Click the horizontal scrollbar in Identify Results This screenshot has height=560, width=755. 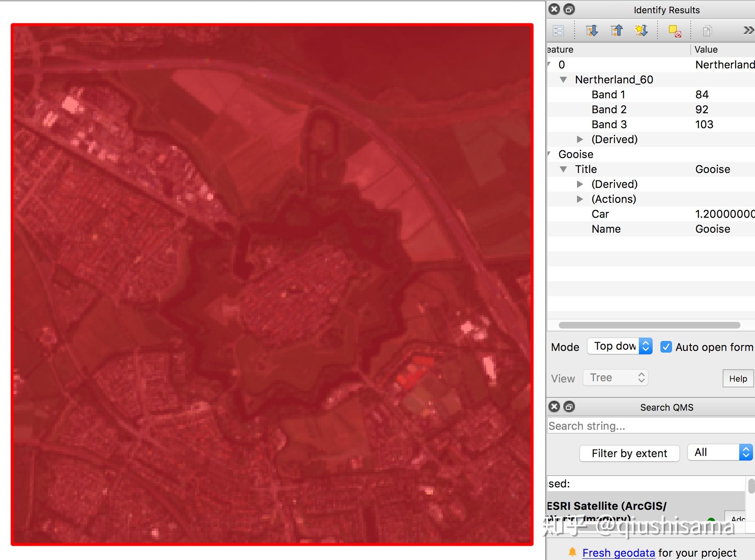(x=649, y=325)
